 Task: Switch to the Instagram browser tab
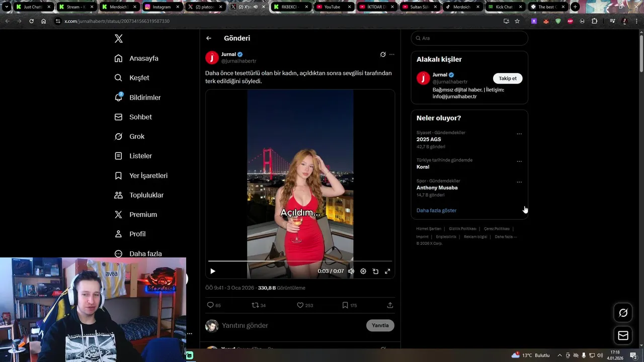point(161,7)
